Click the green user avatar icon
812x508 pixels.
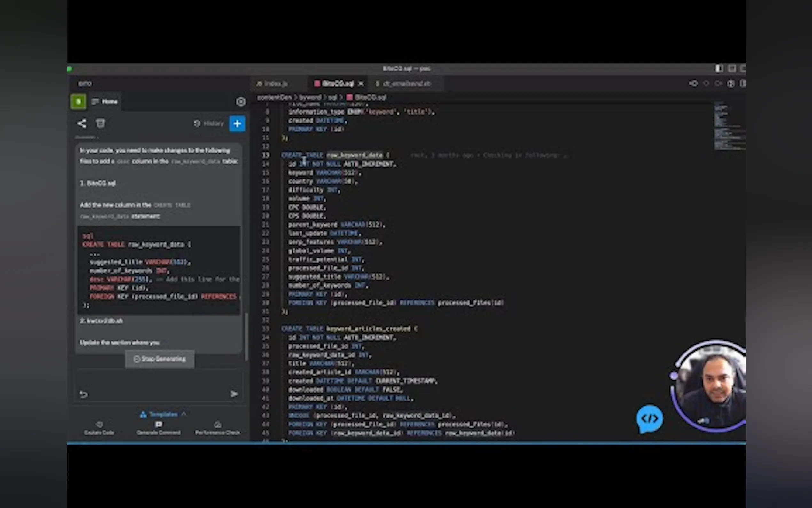[x=78, y=101]
